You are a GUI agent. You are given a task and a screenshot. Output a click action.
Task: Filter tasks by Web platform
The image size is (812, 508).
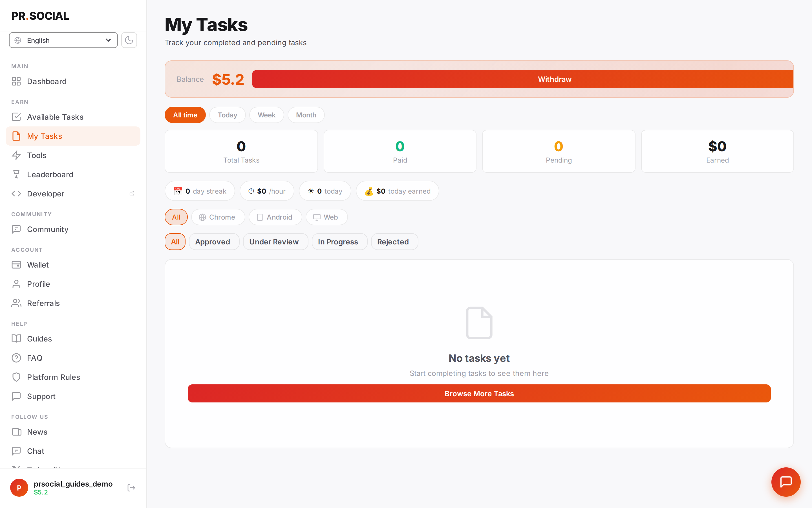(326, 217)
